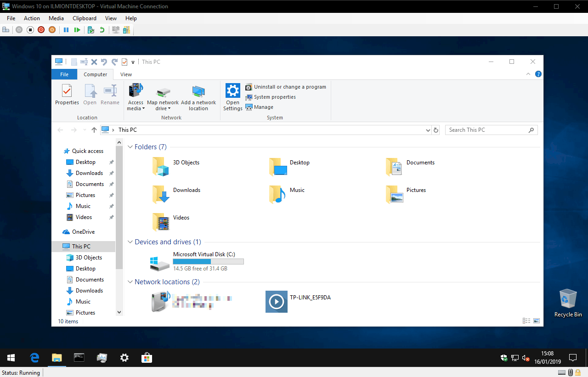The height and width of the screenshot is (377, 588).
Task: Select Microsoft Virtual Disk (C:) drive
Action: pyautogui.click(x=197, y=263)
